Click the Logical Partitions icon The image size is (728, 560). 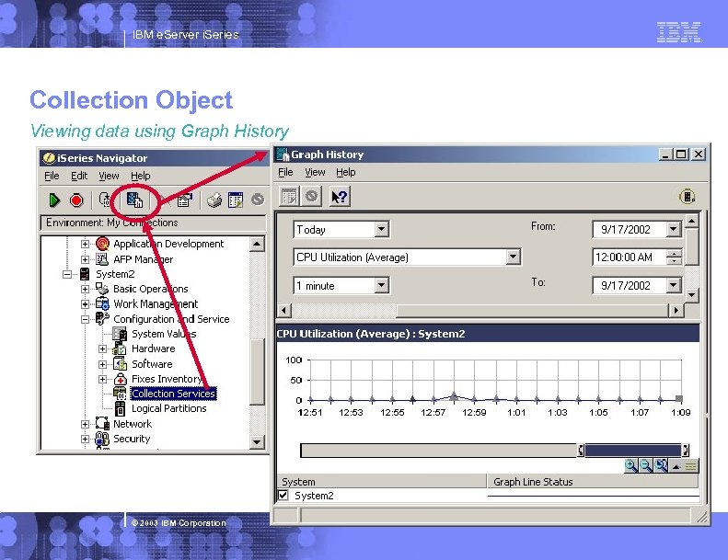(x=121, y=408)
